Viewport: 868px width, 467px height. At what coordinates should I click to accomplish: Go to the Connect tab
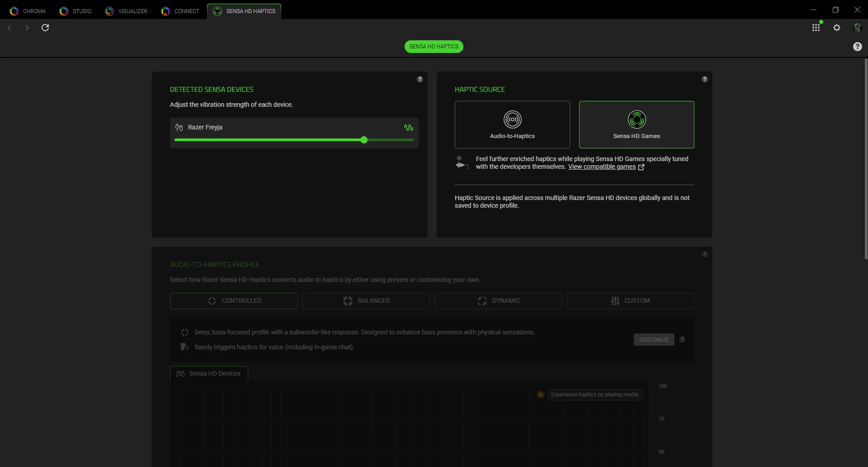pos(180,11)
